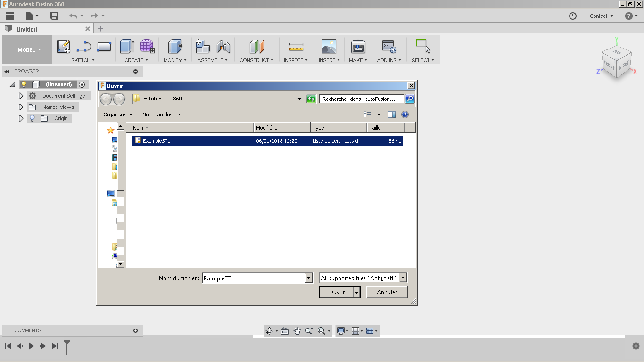
Task: Select the ExempleSTL file row
Action: tap(267, 141)
